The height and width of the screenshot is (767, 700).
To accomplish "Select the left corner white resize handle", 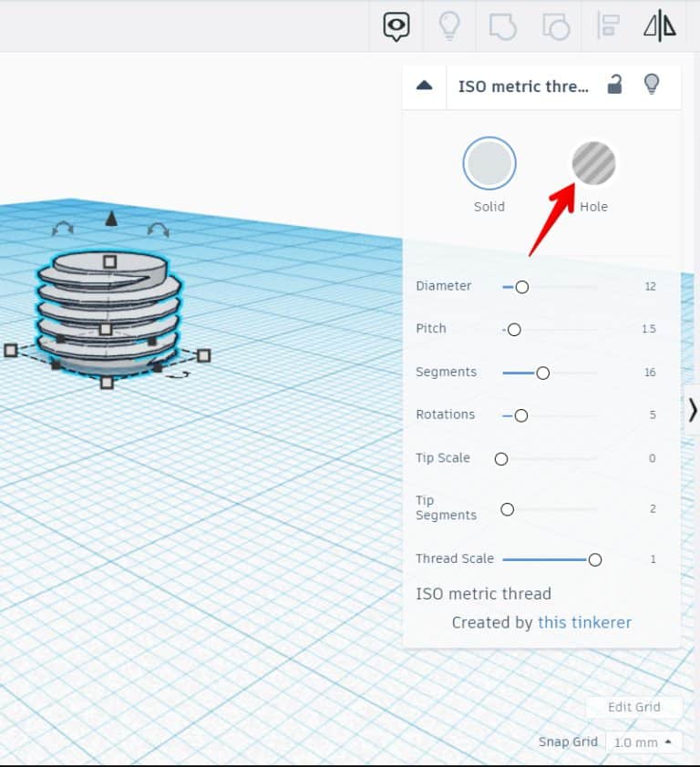I will [11, 350].
